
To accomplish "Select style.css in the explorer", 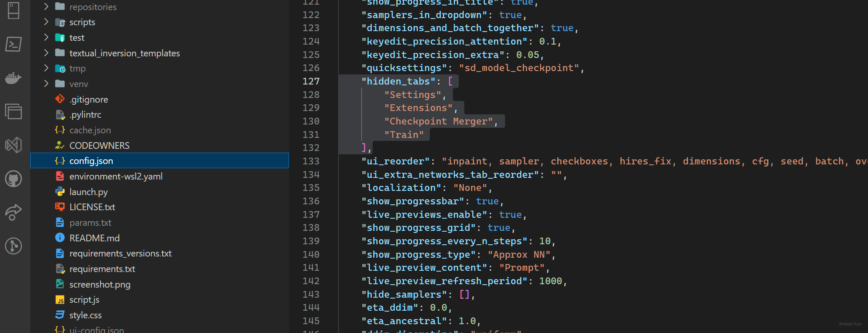I will [85, 315].
